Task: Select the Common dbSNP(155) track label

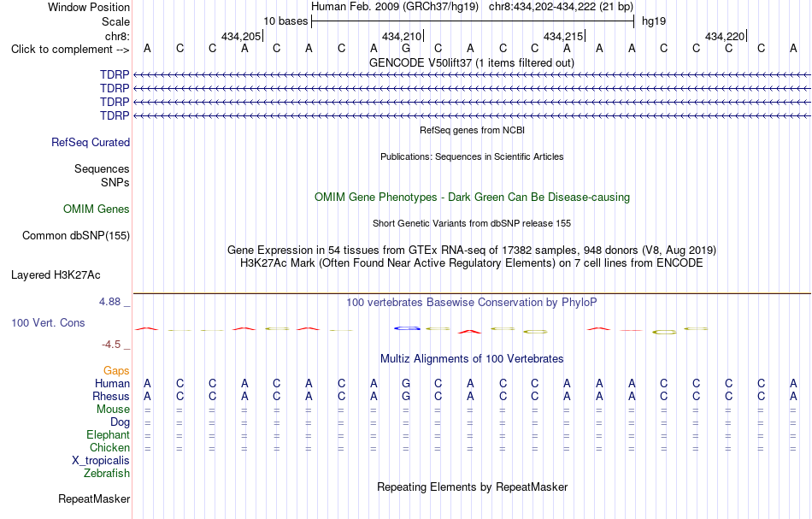Action: (76, 236)
